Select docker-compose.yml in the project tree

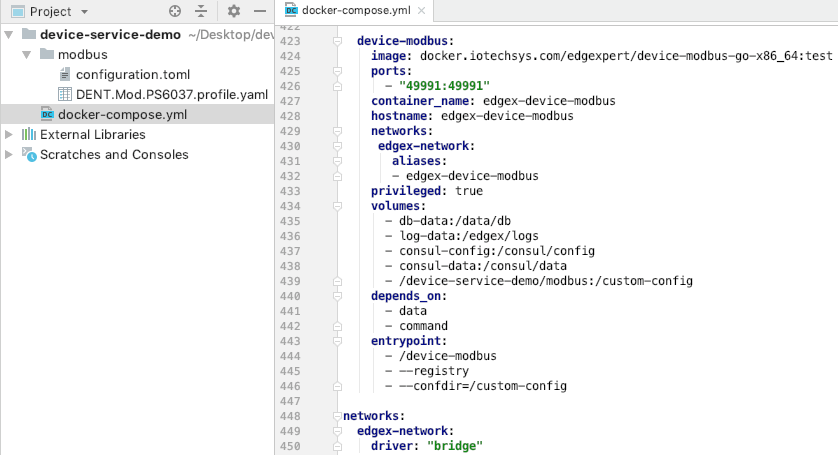click(122, 114)
